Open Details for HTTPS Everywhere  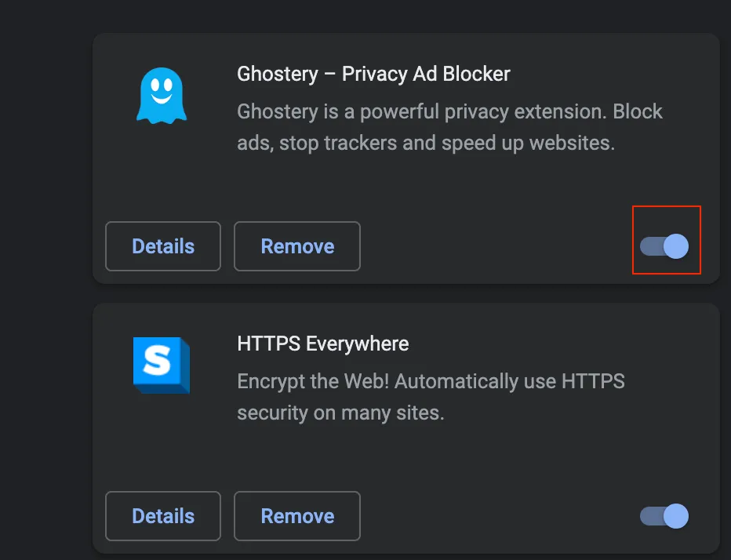coord(163,516)
